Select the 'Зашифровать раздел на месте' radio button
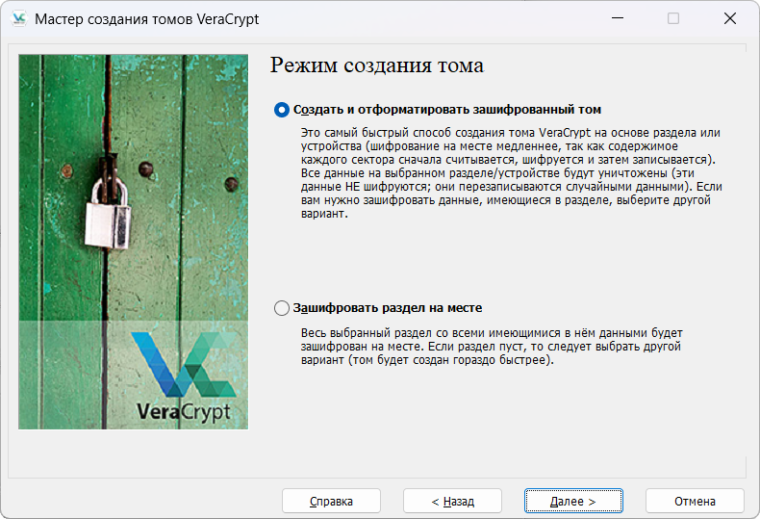760x519 pixels. point(282,308)
